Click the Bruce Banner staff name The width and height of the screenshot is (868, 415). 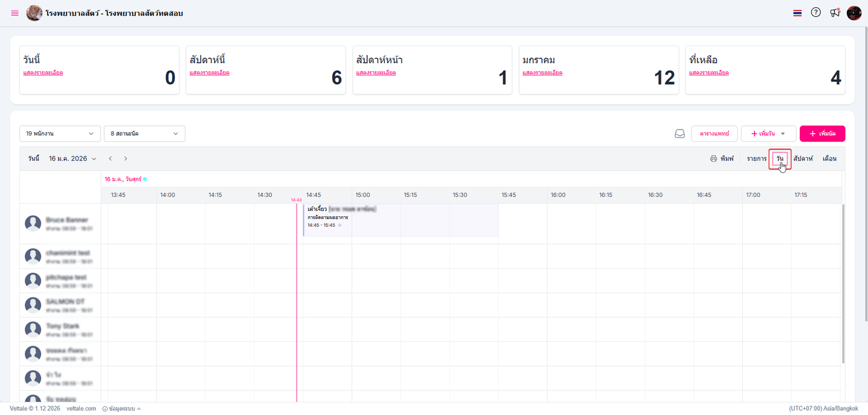click(67, 220)
